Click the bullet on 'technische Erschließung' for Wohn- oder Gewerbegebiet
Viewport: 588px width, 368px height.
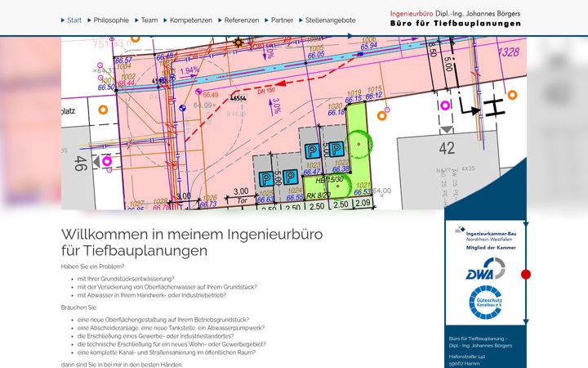click(171, 344)
